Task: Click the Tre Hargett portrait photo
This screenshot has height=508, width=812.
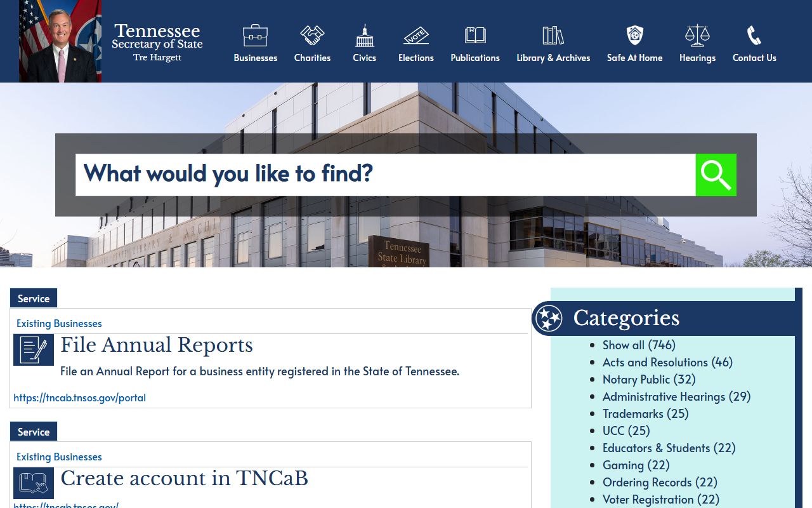Action: [60, 41]
